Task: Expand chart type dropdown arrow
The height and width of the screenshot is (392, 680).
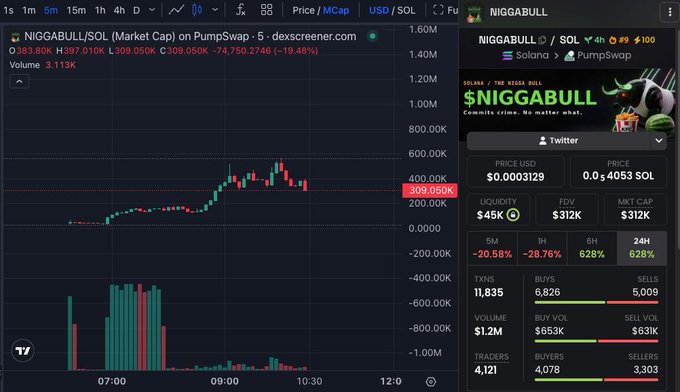Action: (x=215, y=10)
